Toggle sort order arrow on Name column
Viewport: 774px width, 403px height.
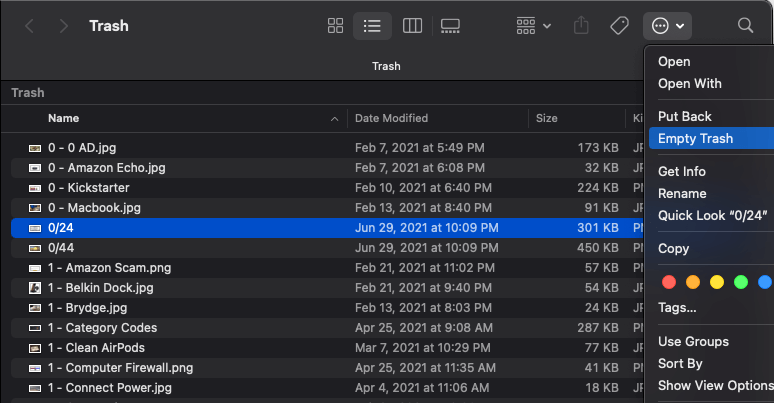pyautogui.click(x=334, y=119)
